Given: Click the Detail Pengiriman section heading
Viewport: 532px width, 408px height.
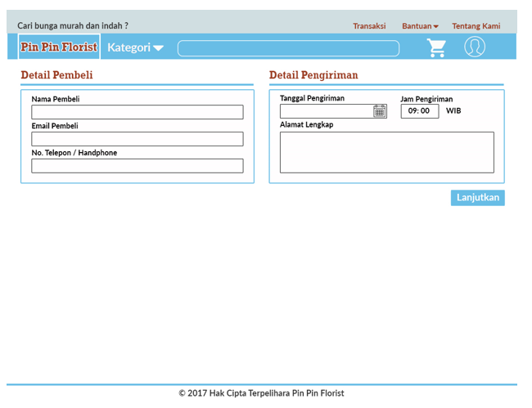Looking at the screenshot, I should click(x=313, y=75).
